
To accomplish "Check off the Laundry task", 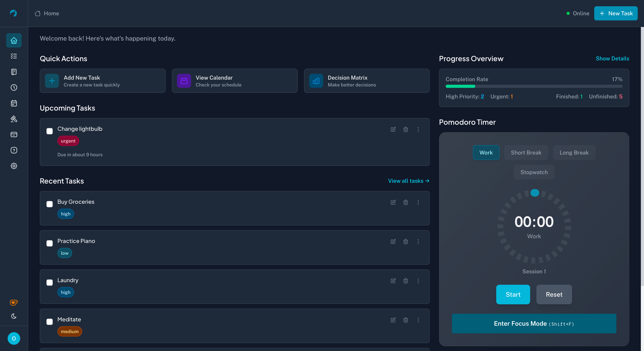I will (x=50, y=283).
